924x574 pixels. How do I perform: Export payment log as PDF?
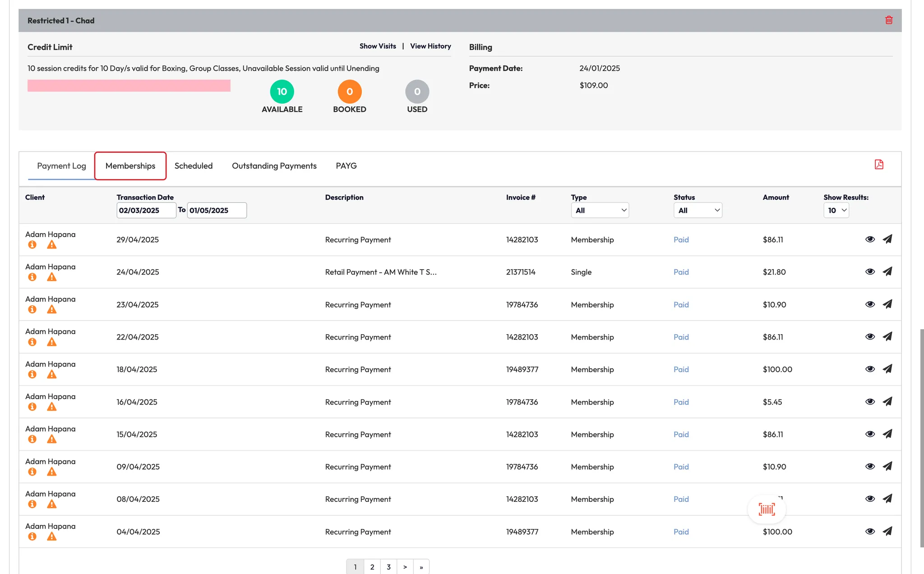pyautogui.click(x=879, y=165)
